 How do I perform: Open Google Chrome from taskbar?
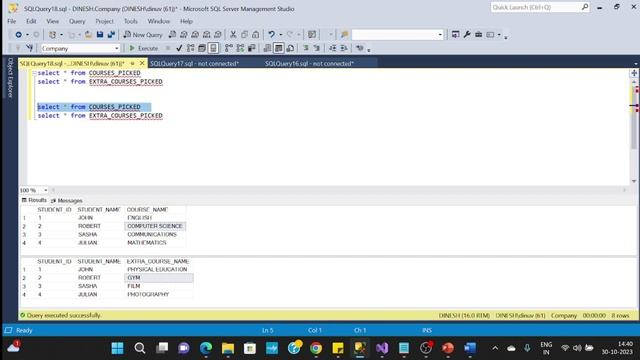point(316,348)
